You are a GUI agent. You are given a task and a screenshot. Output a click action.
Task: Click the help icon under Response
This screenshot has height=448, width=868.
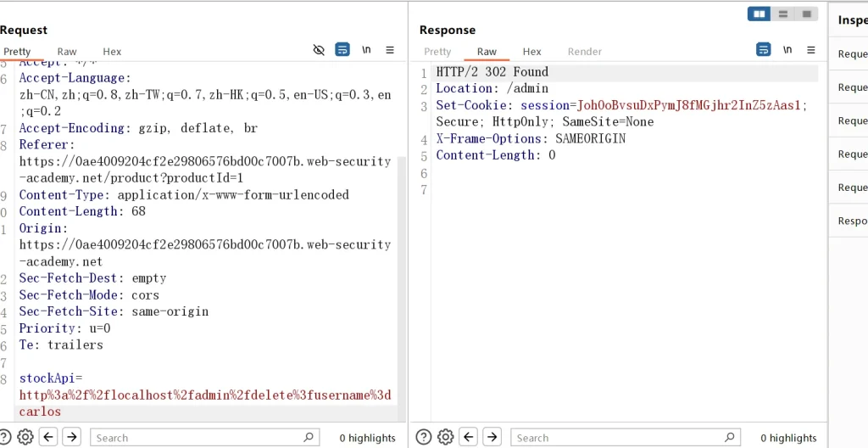421,437
